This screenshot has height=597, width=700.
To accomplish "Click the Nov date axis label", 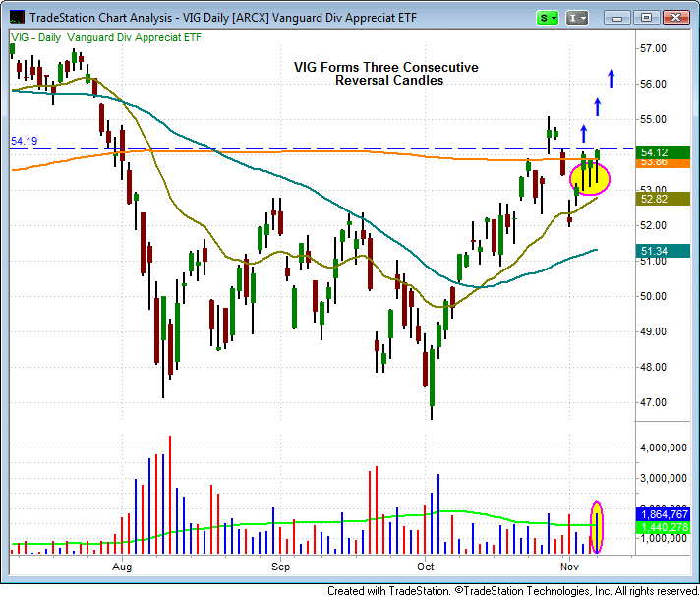I will (569, 567).
